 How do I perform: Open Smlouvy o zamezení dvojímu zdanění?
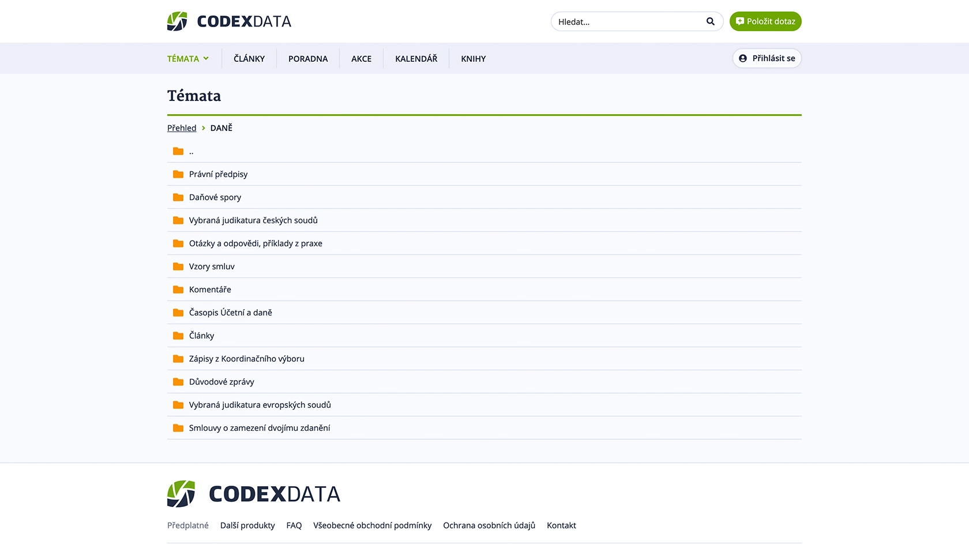pos(260,428)
